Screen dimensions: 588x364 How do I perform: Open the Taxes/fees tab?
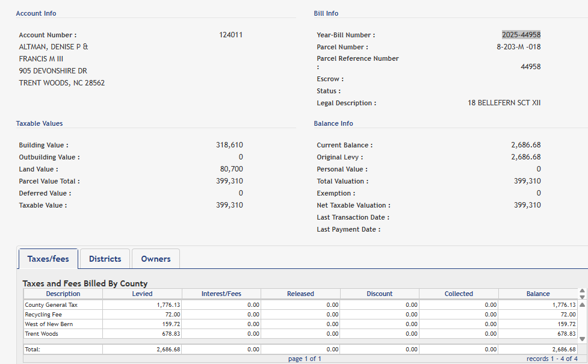point(48,259)
